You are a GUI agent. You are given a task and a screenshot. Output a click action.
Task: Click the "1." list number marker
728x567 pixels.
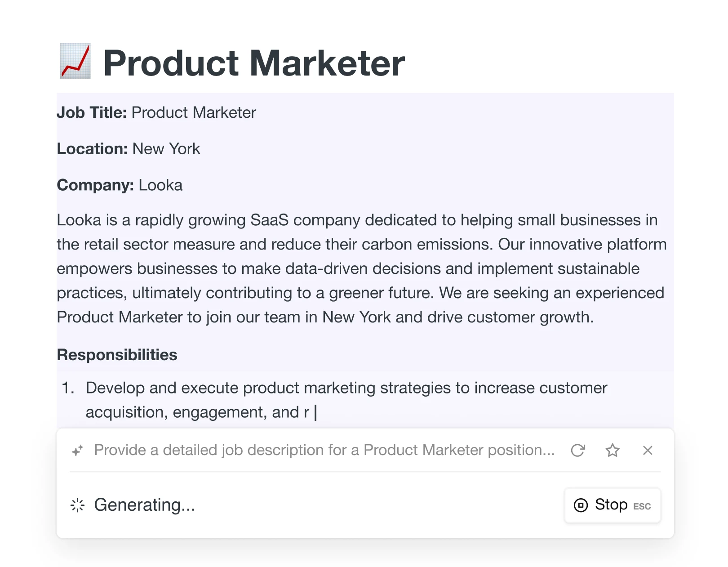68,388
